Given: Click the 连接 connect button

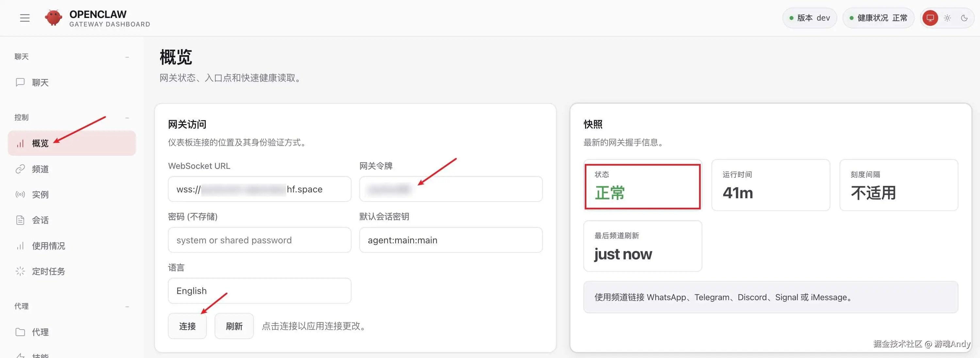Looking at the screenshot, I should point(187,326).
